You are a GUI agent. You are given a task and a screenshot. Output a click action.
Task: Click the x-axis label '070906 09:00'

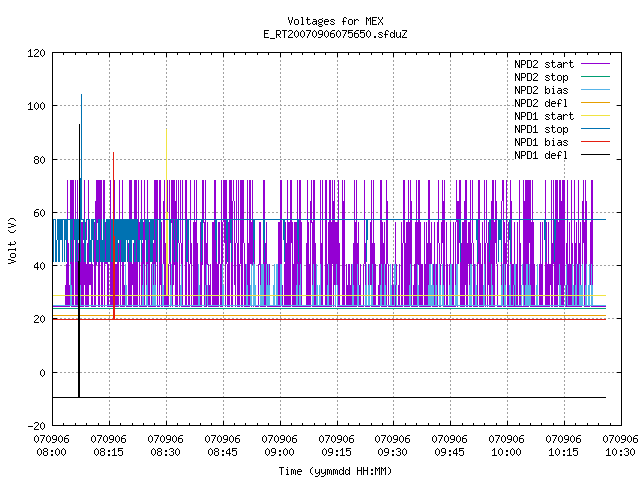(279, 446)
